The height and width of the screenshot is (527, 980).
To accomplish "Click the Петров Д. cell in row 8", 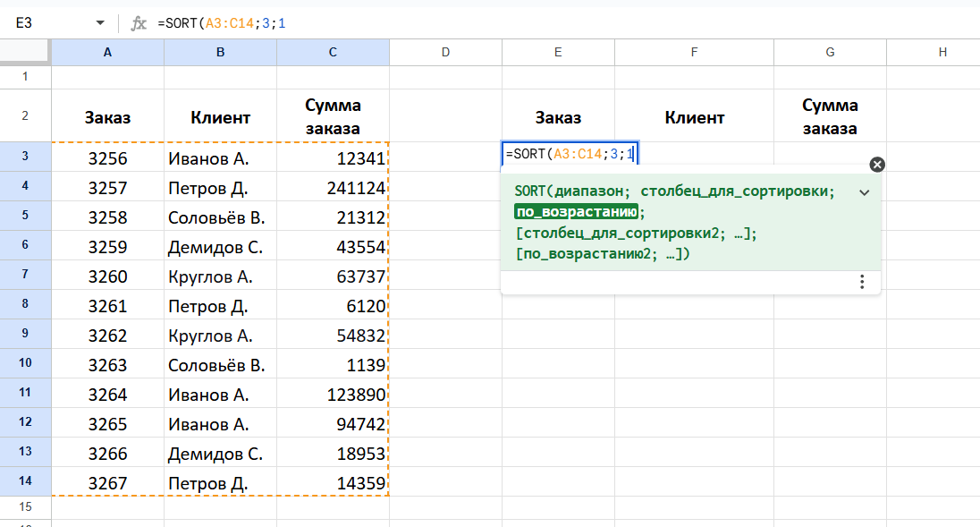I will coord(221,306).
